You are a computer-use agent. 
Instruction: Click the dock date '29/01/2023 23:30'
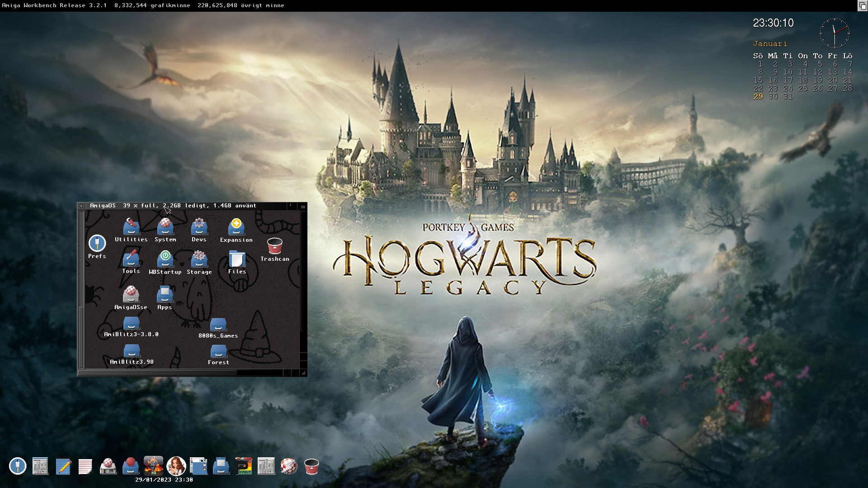pos(164,480)
